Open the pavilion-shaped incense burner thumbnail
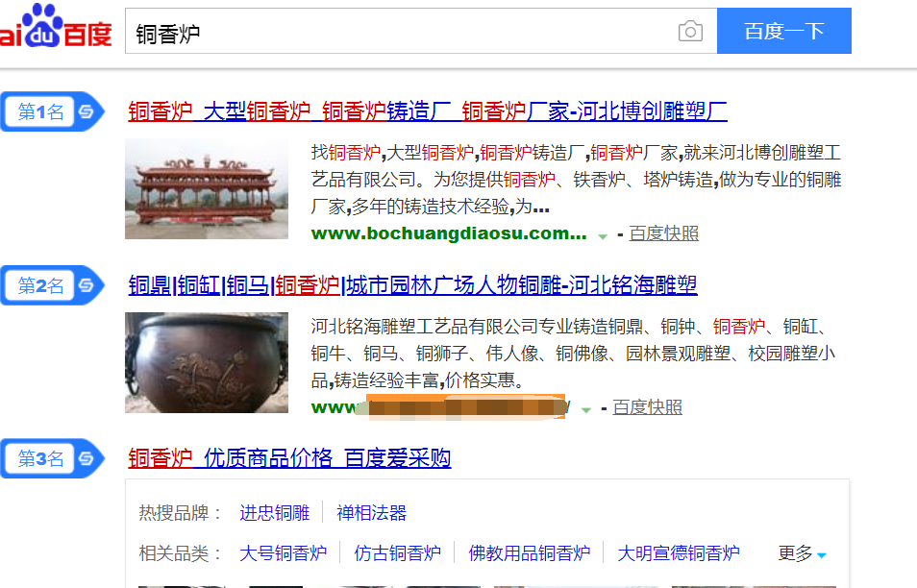Image resolution: width=917 pixels, height=588 pixels. (207, 188)
